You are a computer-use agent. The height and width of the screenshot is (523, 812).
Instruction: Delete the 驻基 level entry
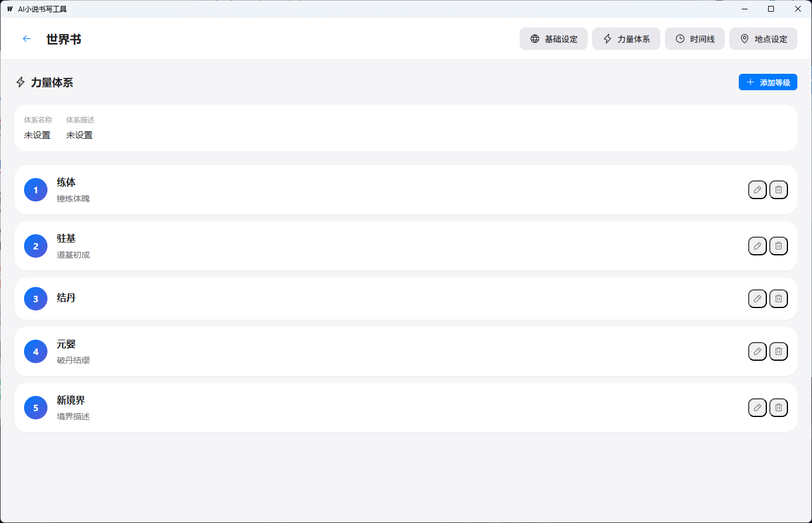[x=778, y=246]
